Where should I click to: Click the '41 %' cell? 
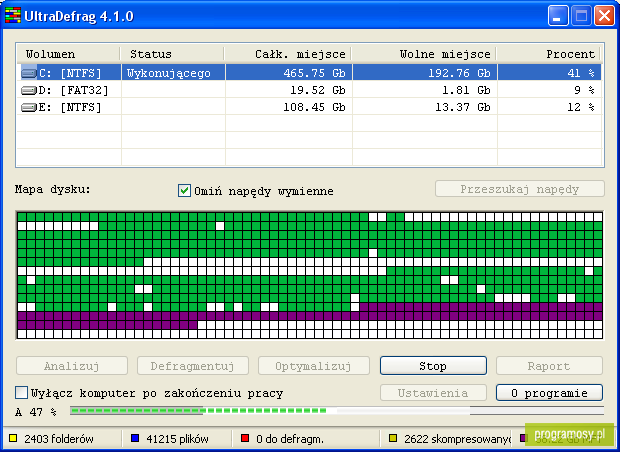coord(549,73)
